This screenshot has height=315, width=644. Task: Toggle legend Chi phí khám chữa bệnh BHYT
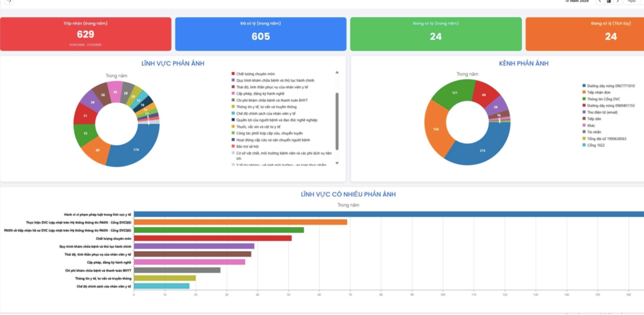[269, 100]
